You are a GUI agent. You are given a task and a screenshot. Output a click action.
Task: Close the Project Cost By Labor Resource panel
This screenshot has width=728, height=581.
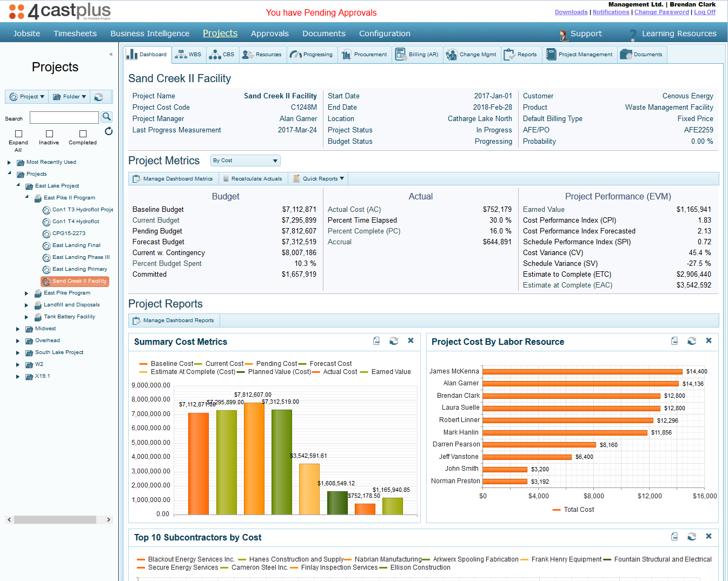coord(709,341)
